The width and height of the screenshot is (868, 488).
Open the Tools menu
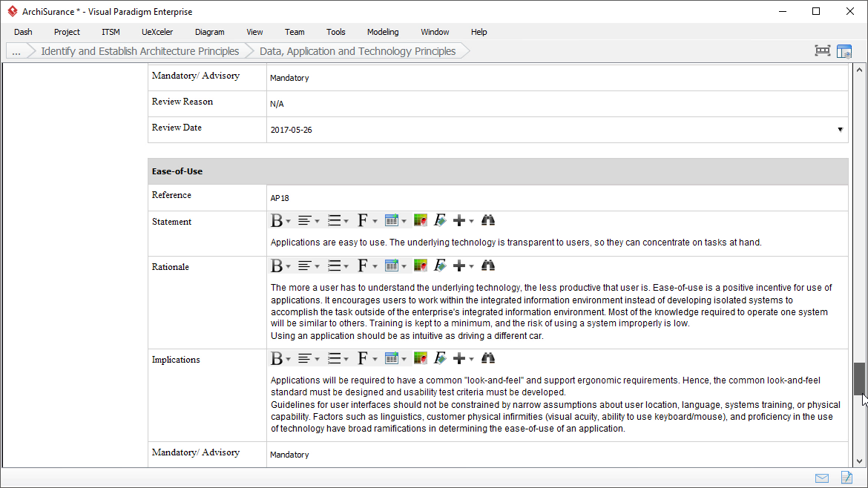(335, 32)
